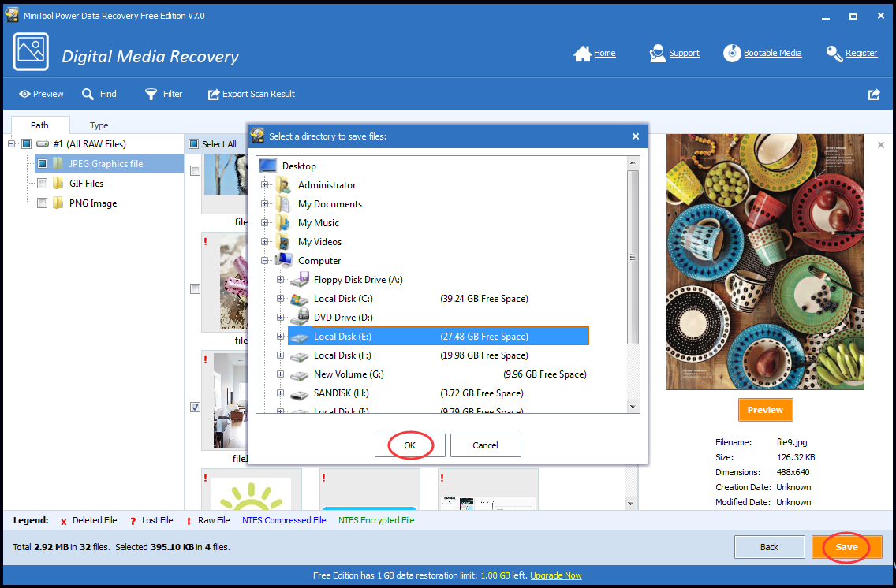Click the share icon at toolbar right
The height and width of the screenshot is (588, 896).
coord(874,95)
